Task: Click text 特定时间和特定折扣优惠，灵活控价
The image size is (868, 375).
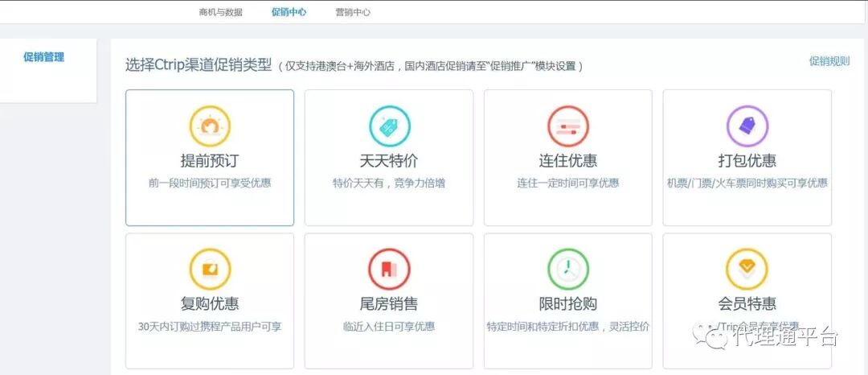Action: pyautogui.click(x=568, y=326)
